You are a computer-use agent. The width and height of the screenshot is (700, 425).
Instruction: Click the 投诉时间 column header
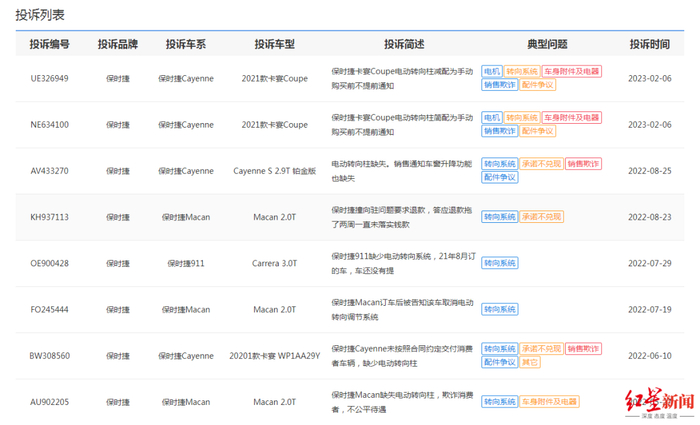tap(650, 44)
